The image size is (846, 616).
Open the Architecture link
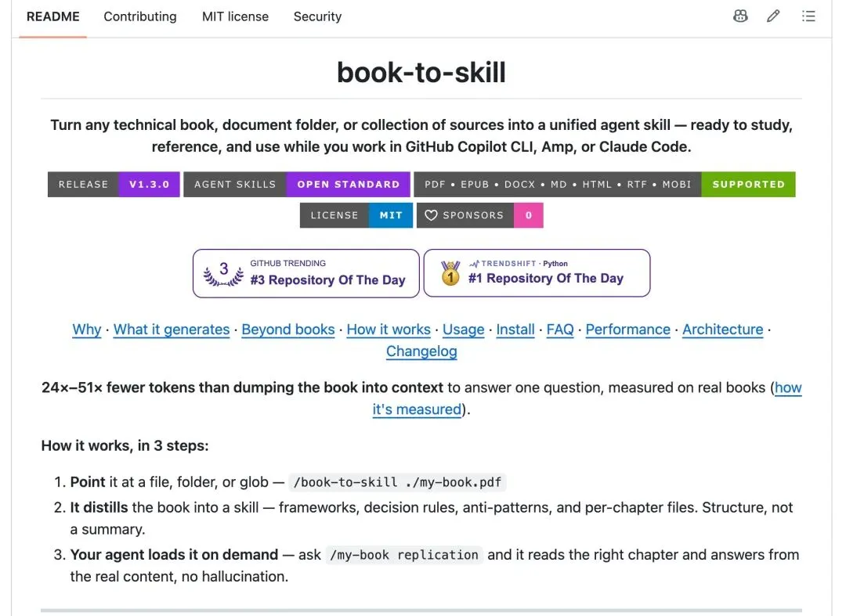723,330
